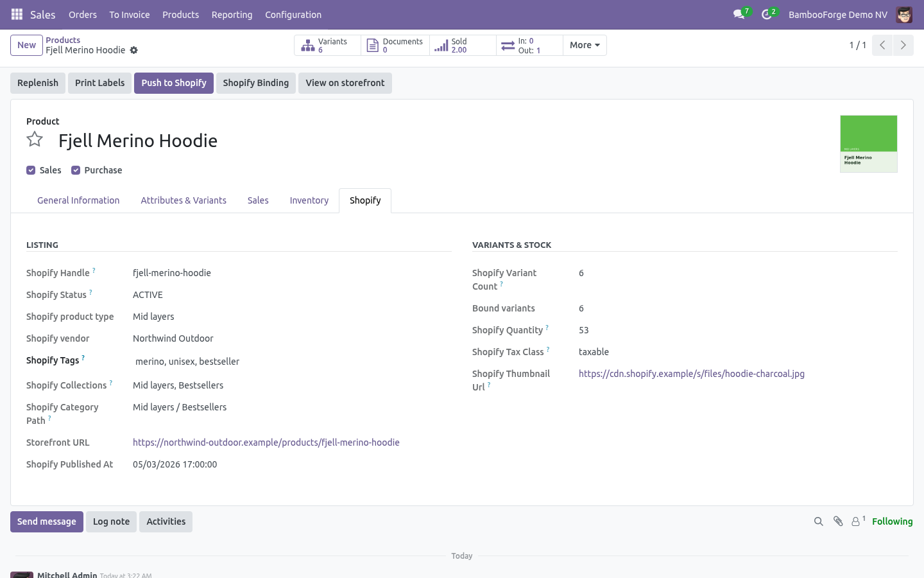This screenshot has height=578, width=924.
Task: Open the Orders menu
Action: click(83, 15)
